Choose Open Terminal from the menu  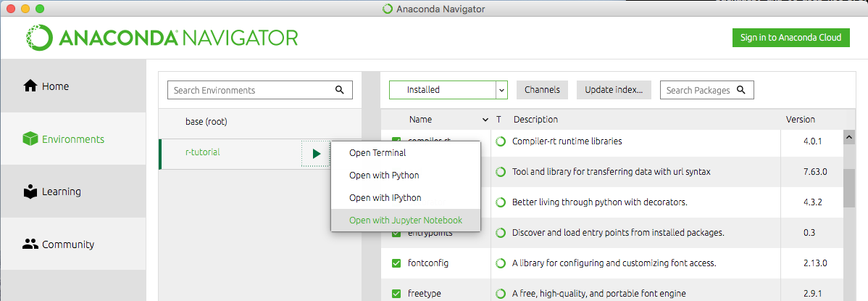point(406,153)
